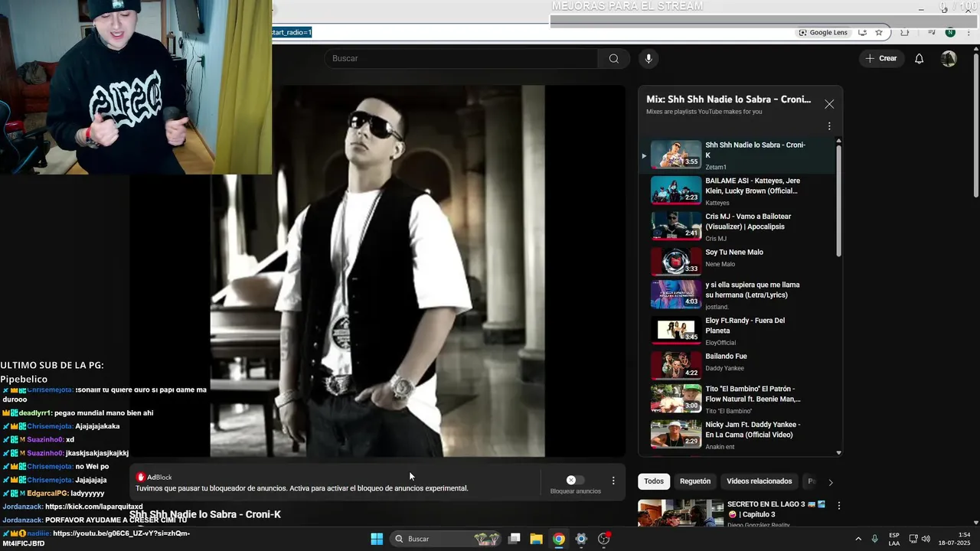
Task: Click the Anakin ent channel name
Action: pyautogui.click(x=720, y=447)
